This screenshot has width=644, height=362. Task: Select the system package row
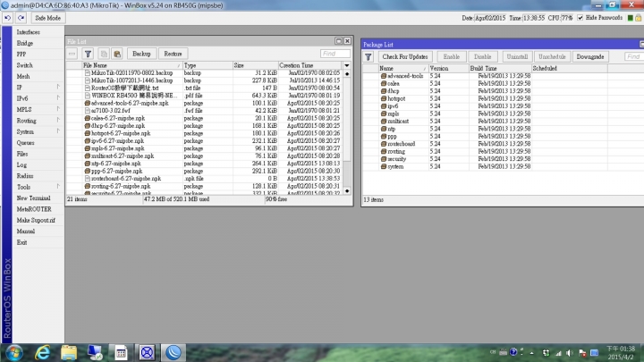pos(503,166)
